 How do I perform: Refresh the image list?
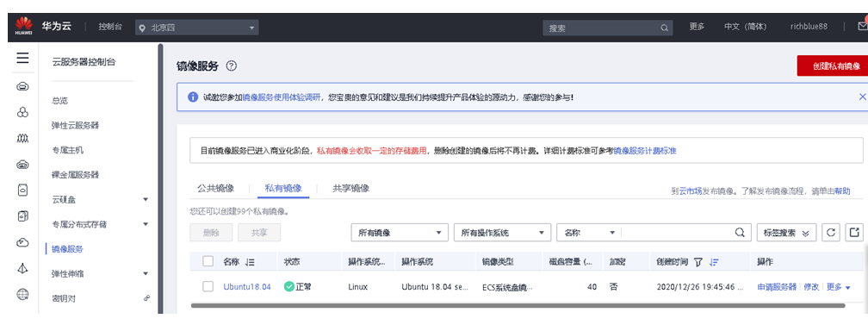point(830,233)
